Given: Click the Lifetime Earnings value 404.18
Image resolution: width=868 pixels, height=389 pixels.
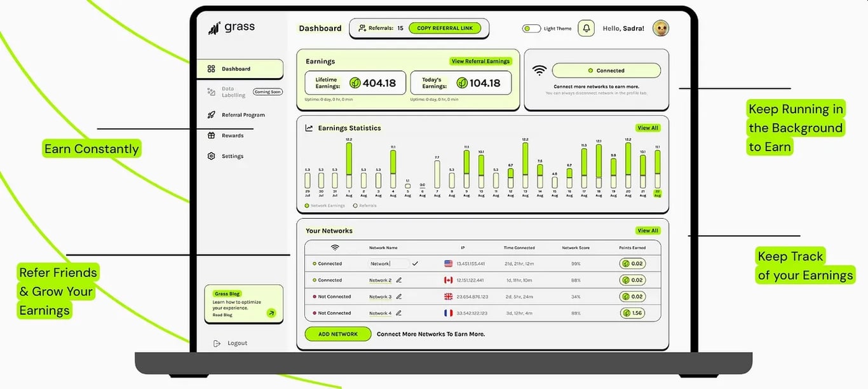Looking at the screenshot, I should point(379,83).
